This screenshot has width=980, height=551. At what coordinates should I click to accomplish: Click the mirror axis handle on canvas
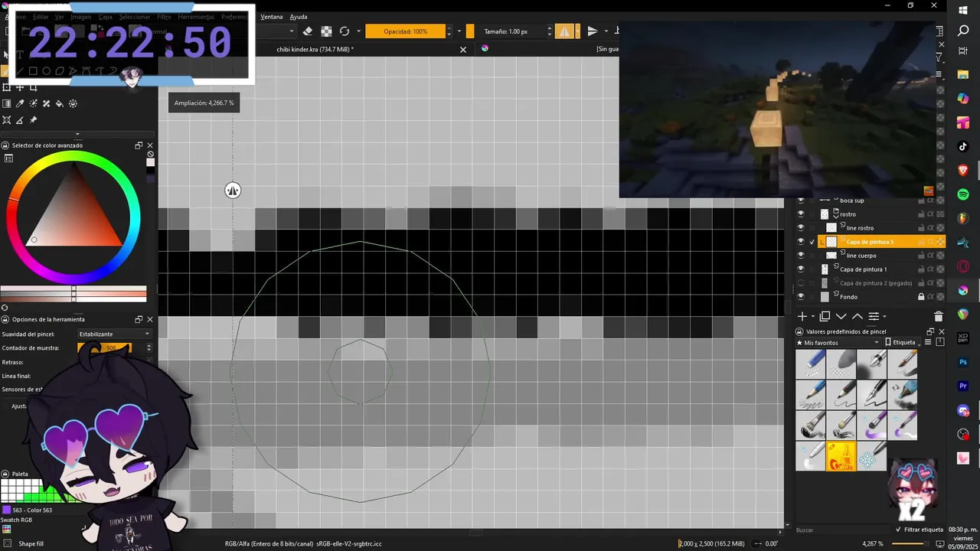click(233, 191)
